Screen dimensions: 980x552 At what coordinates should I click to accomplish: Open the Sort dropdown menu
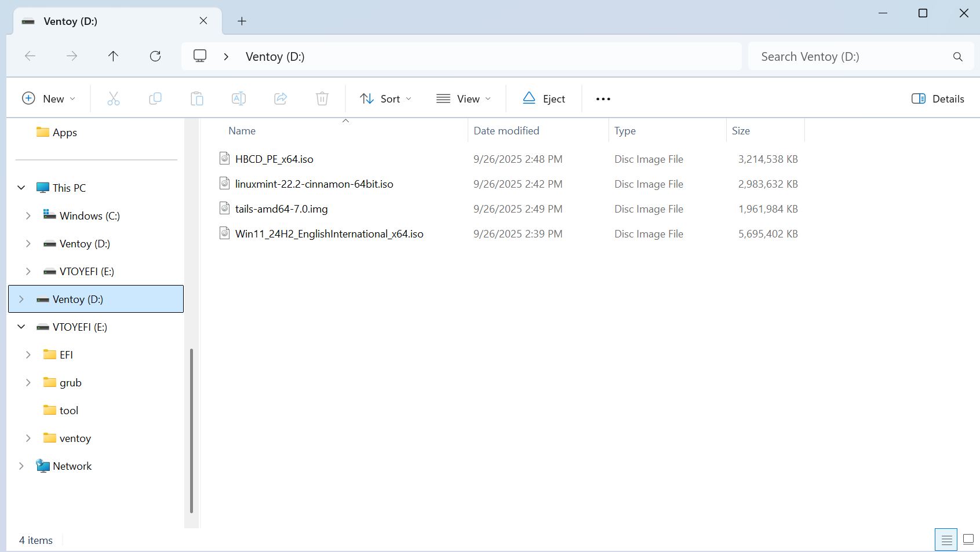[x=385, y=98]
